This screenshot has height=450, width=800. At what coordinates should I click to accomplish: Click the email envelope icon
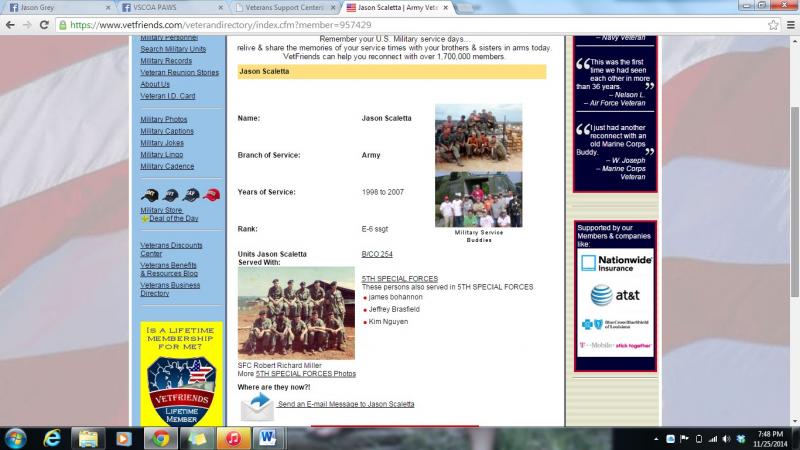pos(256,404)
